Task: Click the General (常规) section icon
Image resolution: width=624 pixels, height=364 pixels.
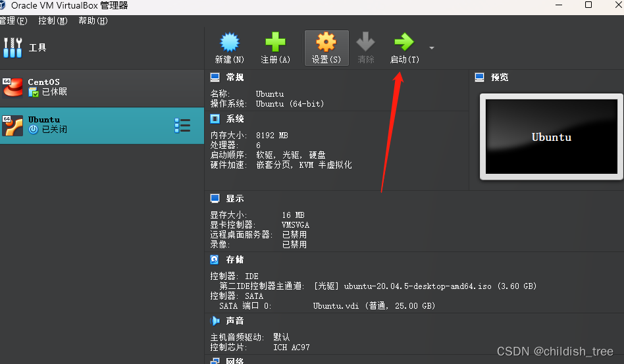Action: (x=215, y=77)
